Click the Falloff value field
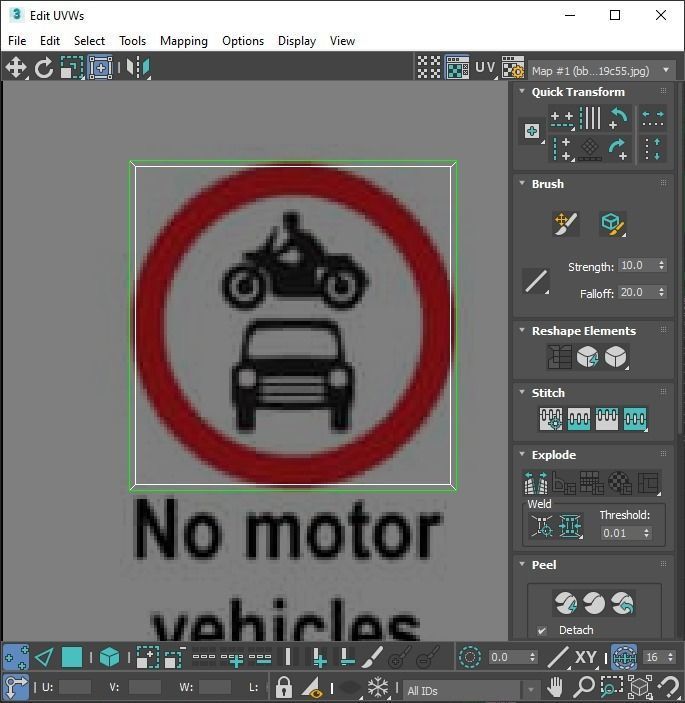This screenshot has width=685, height=703. (637, 292)
